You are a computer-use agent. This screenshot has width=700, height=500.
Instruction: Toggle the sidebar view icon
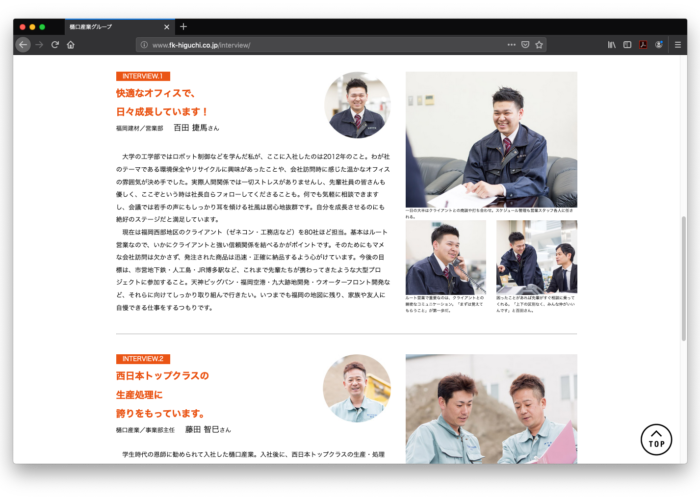[627, 45]
